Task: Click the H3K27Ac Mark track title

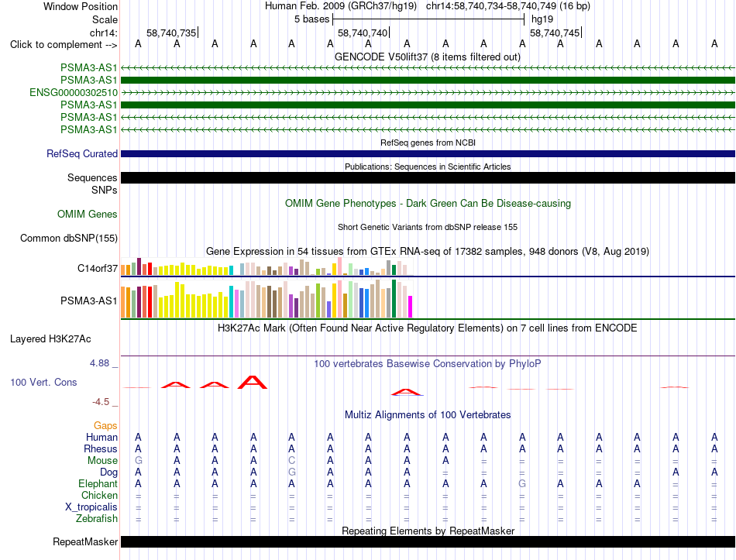Action: click(428, 328)
